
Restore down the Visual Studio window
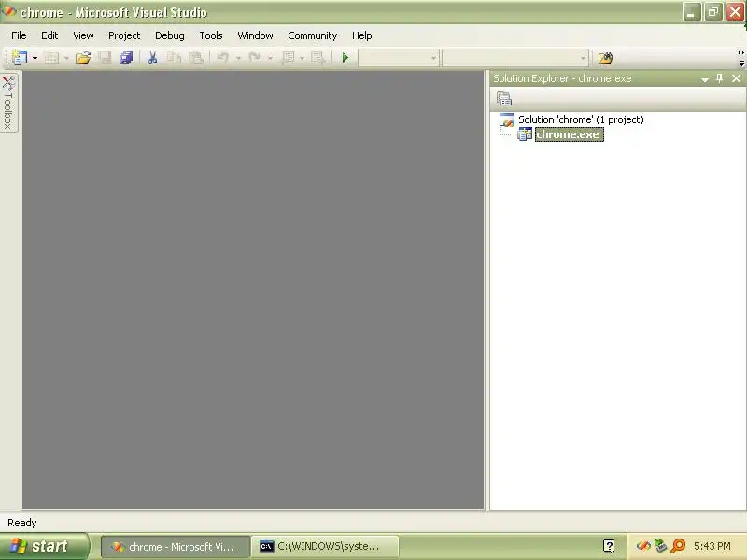pos(713,12)
